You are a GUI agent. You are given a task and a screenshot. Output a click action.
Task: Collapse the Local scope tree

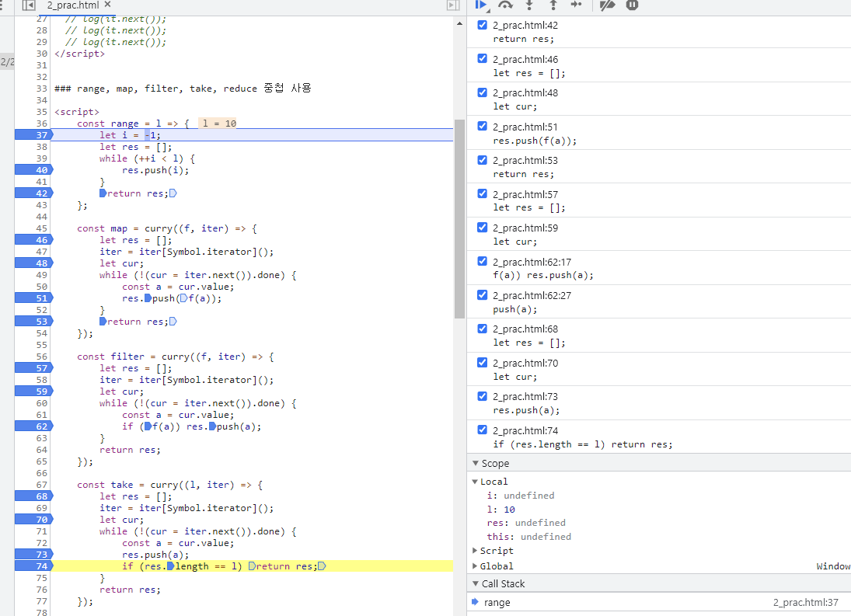pyautogui.click(x=475, y=482)
